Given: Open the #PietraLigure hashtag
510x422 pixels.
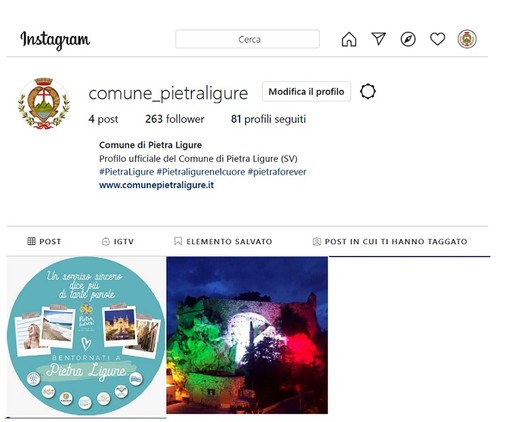Looking at the screenshot, I should click(127, 172).
